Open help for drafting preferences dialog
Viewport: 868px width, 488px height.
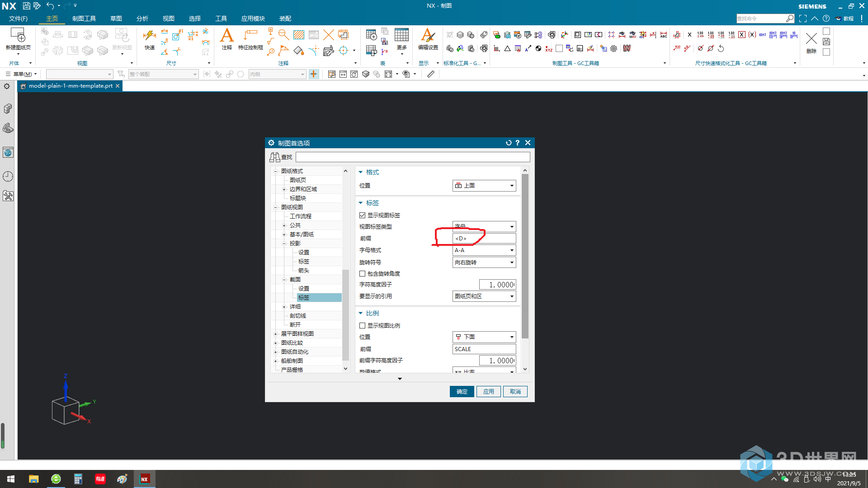click(x=518, y=143)
